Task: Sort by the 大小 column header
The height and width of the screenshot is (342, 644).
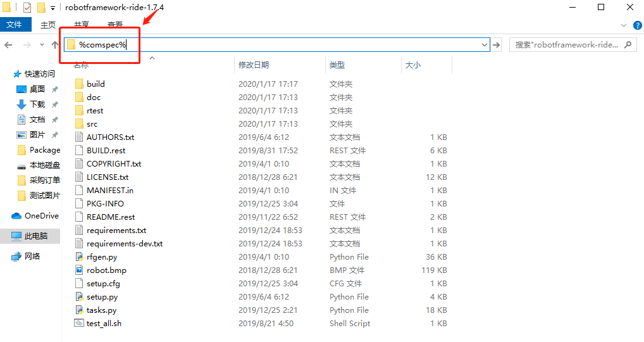Action: click(412, 65)
